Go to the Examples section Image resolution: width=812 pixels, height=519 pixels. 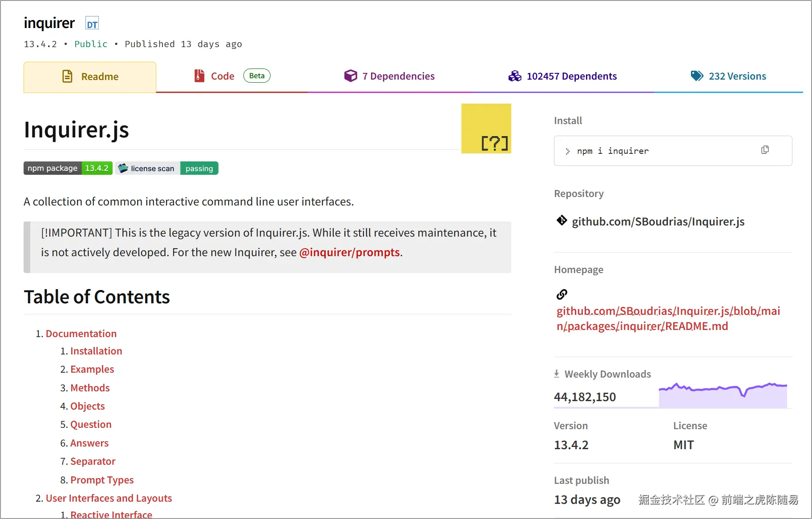pyautogui.click(x=92, y=369)
